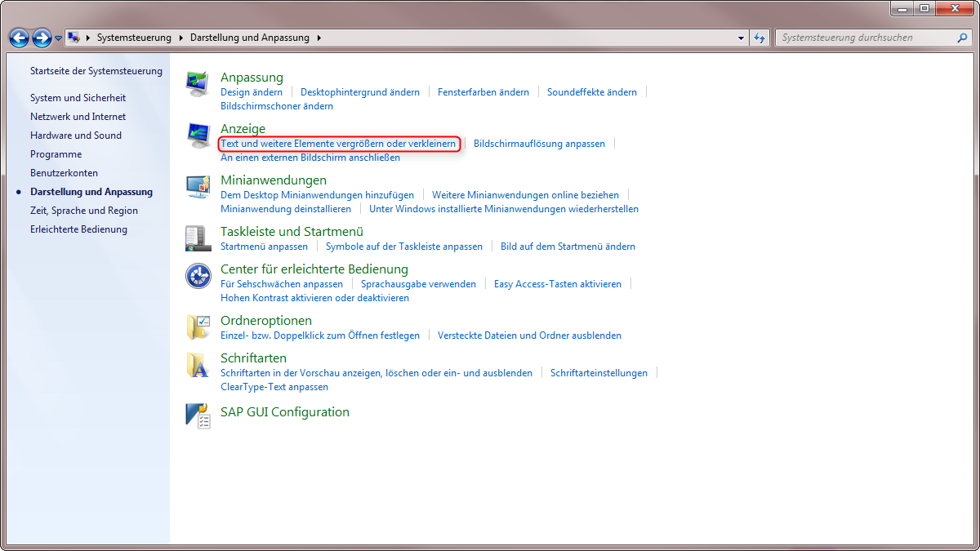Click the Systemsteuerung durchsuchen search field
The image size is (980, 551).
point(866,38)
